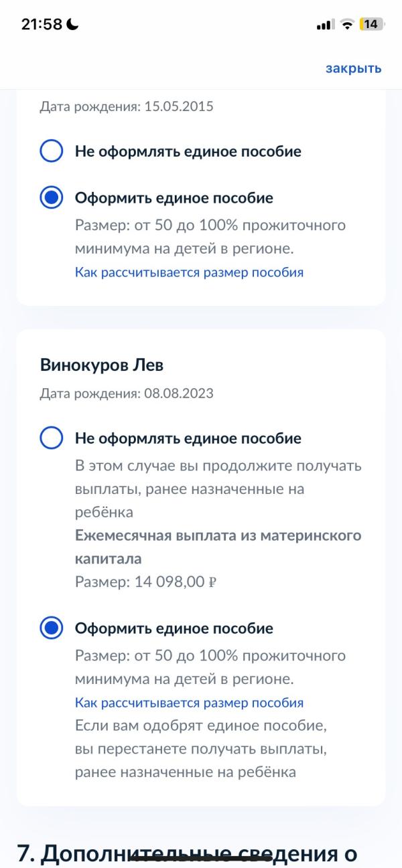
Task: Tap the "закрыть" link at top
Action: 354,68
